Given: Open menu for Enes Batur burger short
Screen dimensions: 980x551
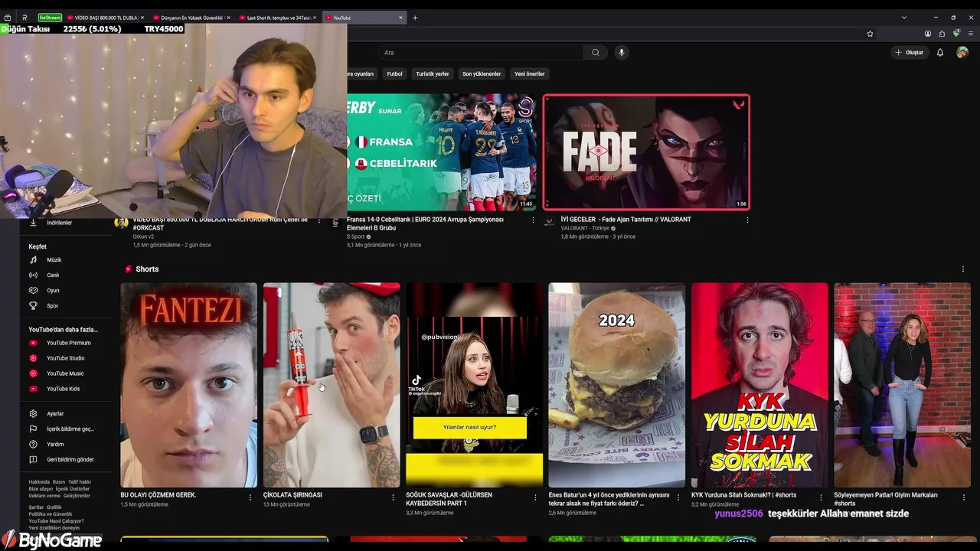Looking at the screenshot, I should pyautogui.click(x=678, y=497).
